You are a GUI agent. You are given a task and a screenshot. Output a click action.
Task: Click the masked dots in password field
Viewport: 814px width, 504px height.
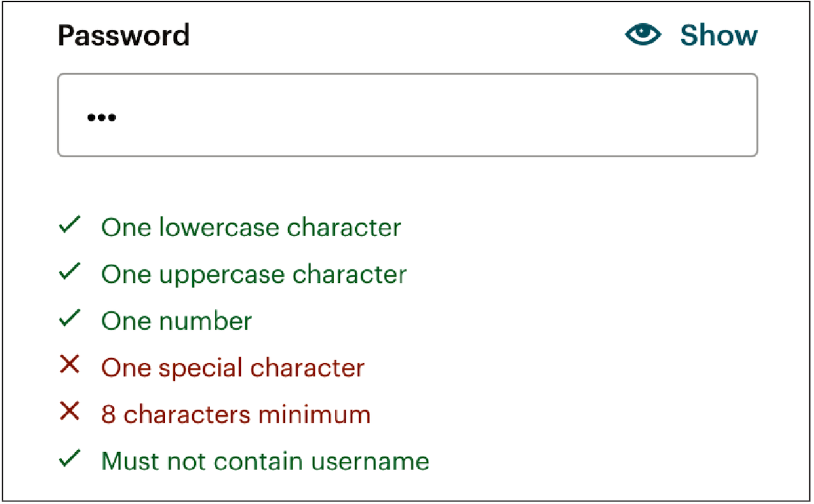(x=101, y=117)
